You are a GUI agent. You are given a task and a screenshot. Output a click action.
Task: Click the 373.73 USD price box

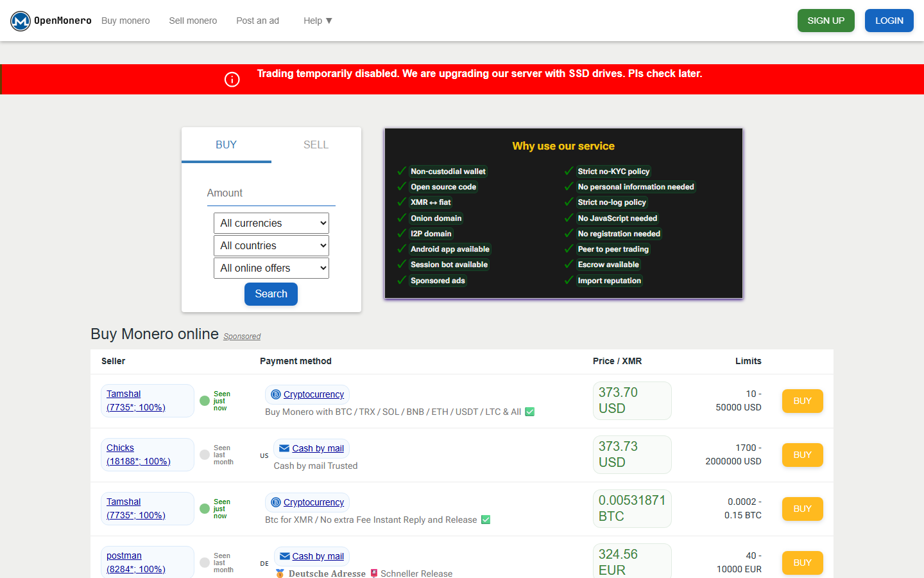coord(632,455)
